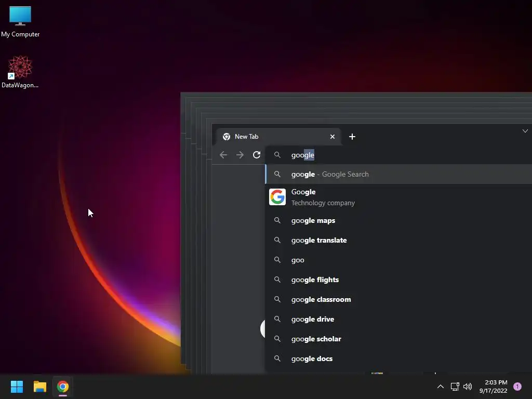Click the address bar containing 'google'

(x=398, y=155)
